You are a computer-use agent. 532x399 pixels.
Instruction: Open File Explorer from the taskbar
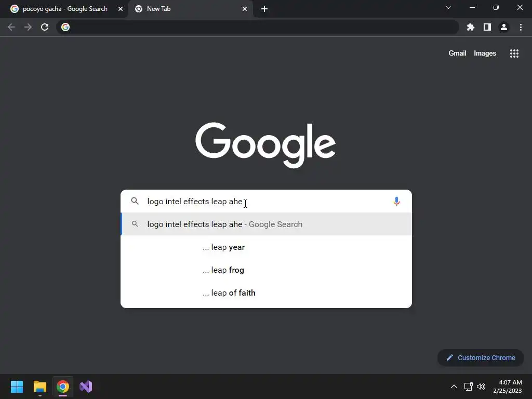click(x=39, y=387)
